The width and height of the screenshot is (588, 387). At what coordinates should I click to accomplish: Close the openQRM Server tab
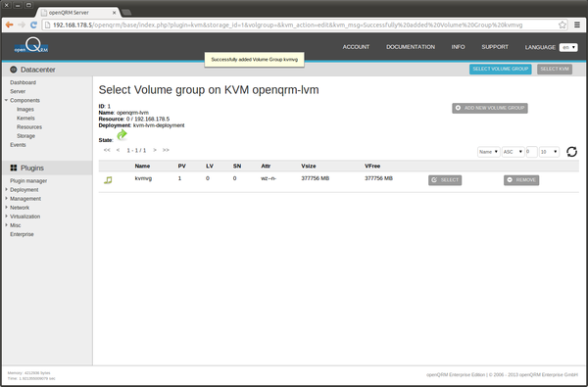coord(115,13)
